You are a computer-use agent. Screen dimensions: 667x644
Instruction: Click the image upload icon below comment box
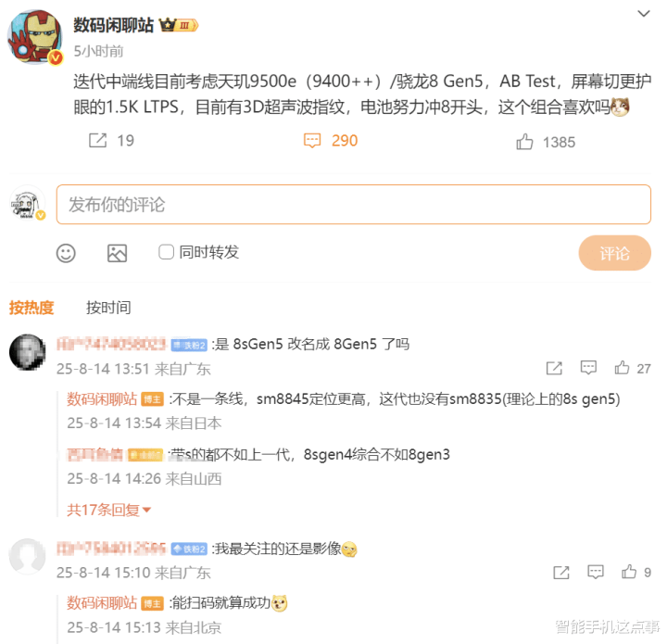[117, 253]
